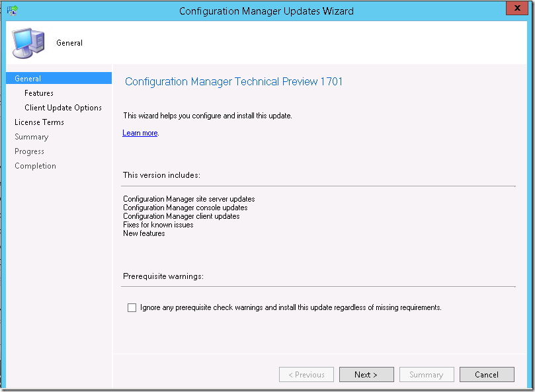The image size is (535, 392).
Task: Click 'Fixes for known issues' line
Action: pos(158,225)
